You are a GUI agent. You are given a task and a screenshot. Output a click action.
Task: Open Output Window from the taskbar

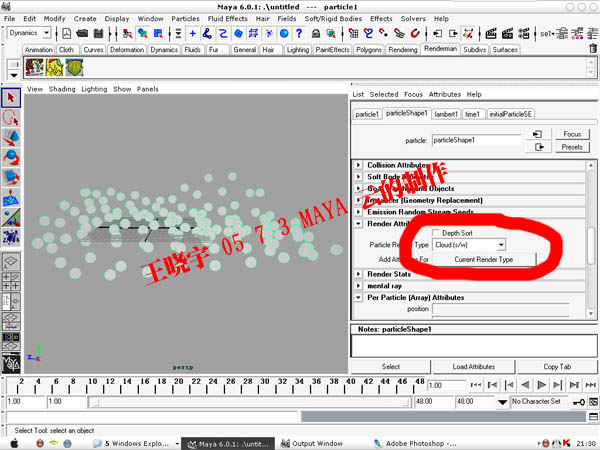click(x=312, y=443)
